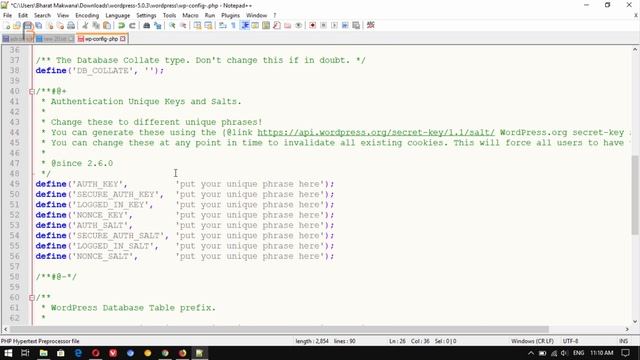Open the Windows Start menu
640x360 pixels.
coord(8,353)
